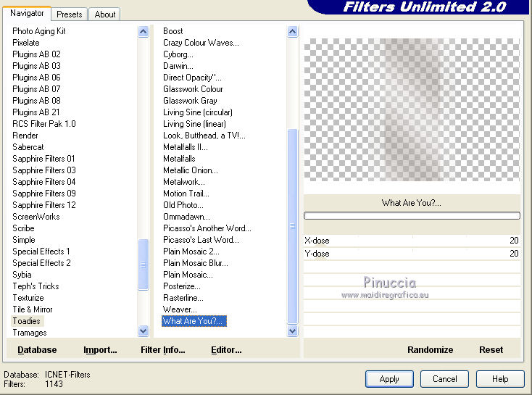Apply the What Are You? filter
Screen dimensions: 532x395
point(389,379)
